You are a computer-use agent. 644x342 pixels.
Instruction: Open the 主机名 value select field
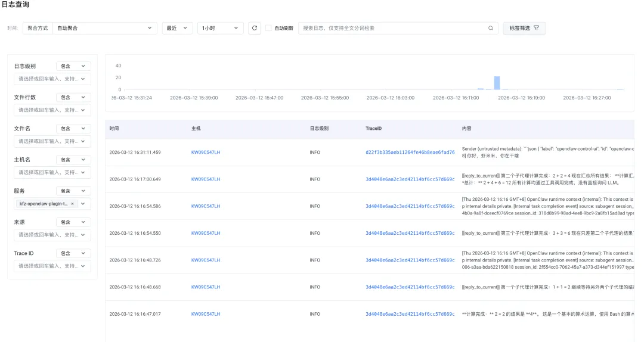click(x=52, y=172)
